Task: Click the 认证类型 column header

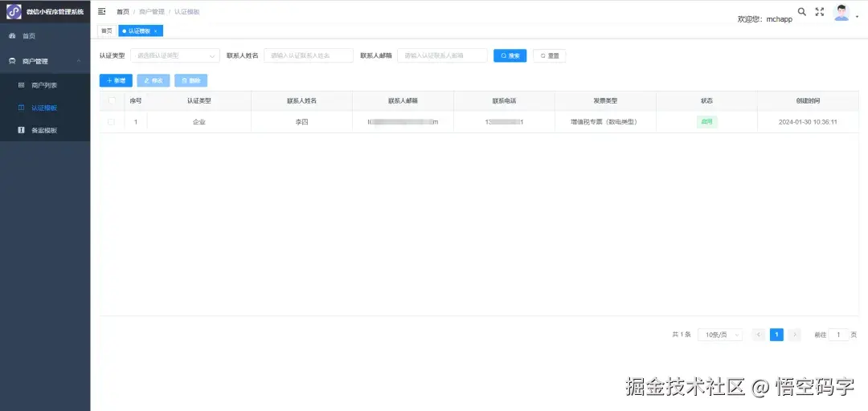Action: pos(199,101)
